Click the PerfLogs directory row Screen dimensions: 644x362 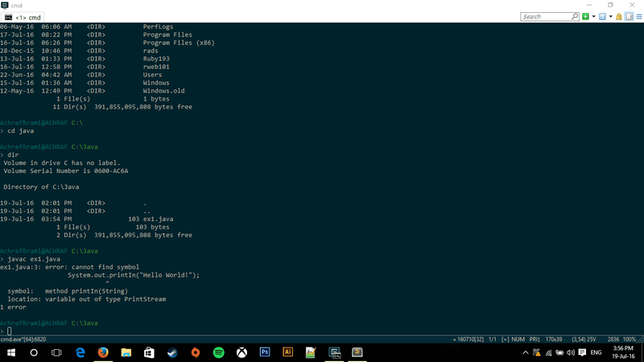tap(87, 27)
